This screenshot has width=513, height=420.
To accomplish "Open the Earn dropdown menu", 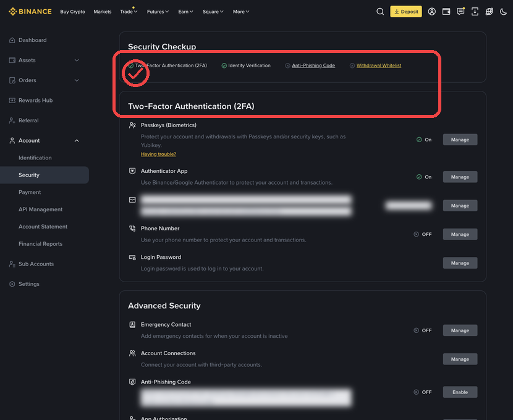I will [185, 12].
